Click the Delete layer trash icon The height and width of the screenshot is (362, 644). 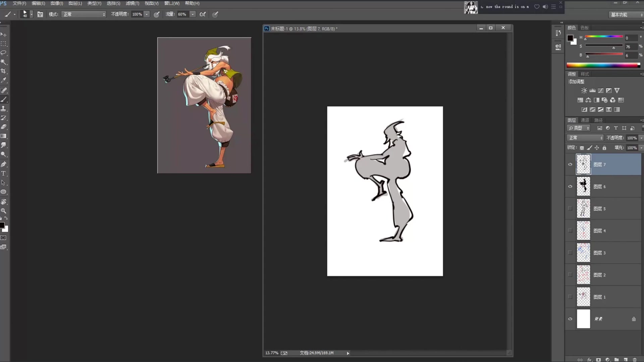click(x=635, y=360)
